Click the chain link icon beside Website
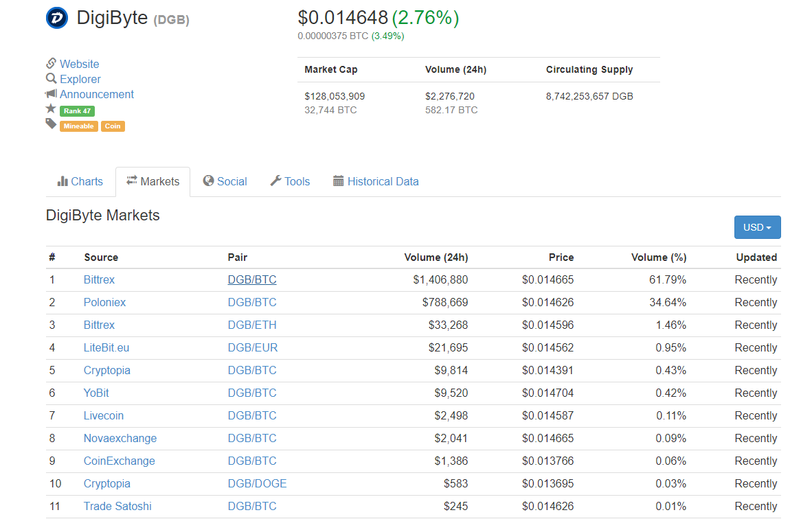This screenshot has width=812, height=519. 51,63
